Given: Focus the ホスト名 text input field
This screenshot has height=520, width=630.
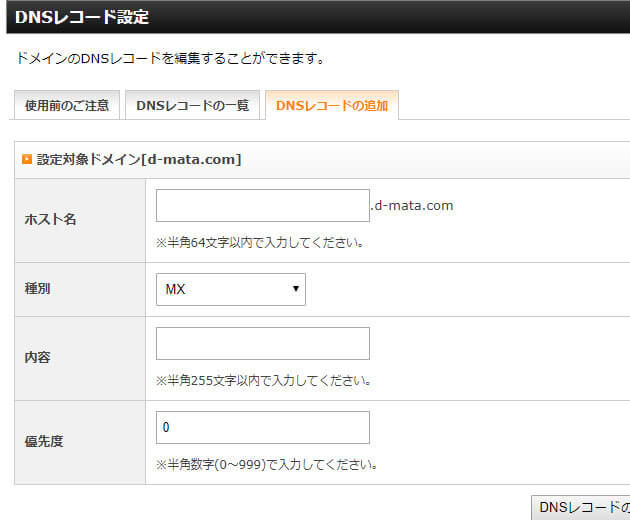Looking at the screenshot, I should point(263,205).
